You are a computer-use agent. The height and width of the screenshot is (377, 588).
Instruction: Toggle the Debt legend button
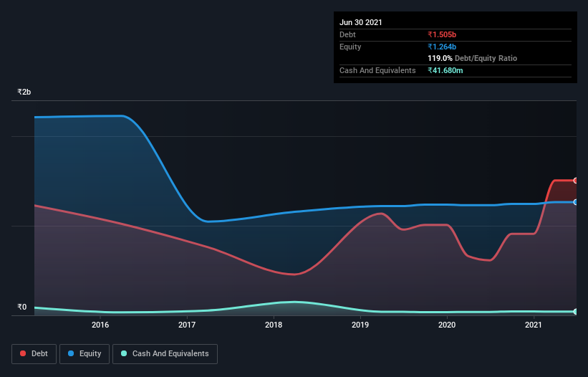34,354
